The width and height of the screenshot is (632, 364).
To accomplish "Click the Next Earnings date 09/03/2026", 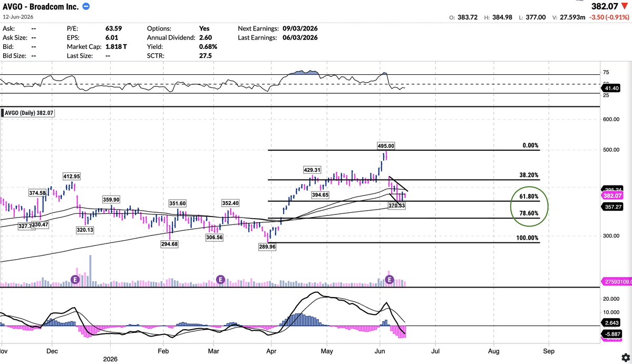I will click(x=300, y=28).
